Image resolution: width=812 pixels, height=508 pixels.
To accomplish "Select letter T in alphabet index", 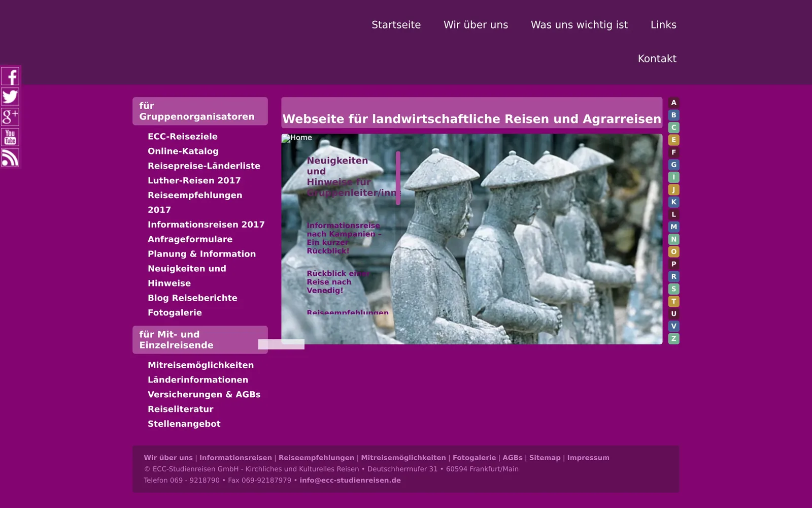I will click(674, 301).
